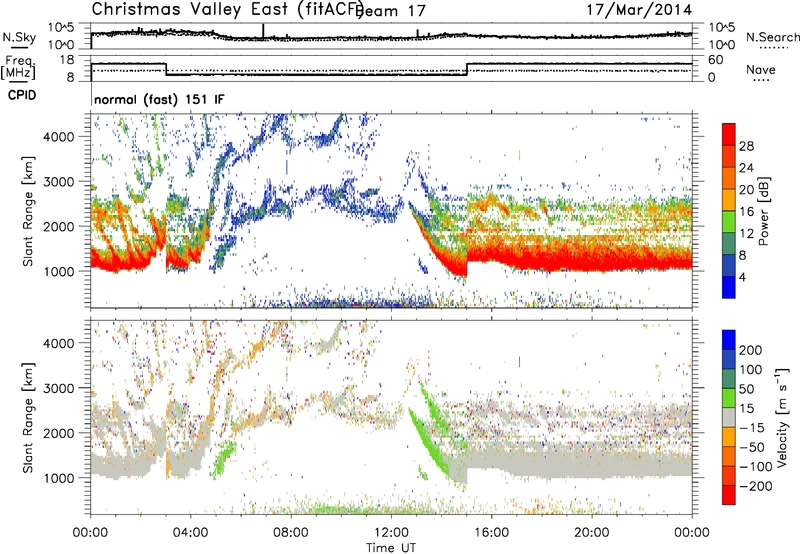The height and width of the screenshot is (554, 800).
Task: Click the blue bottom segment of power colorbar
Action: 729,287
